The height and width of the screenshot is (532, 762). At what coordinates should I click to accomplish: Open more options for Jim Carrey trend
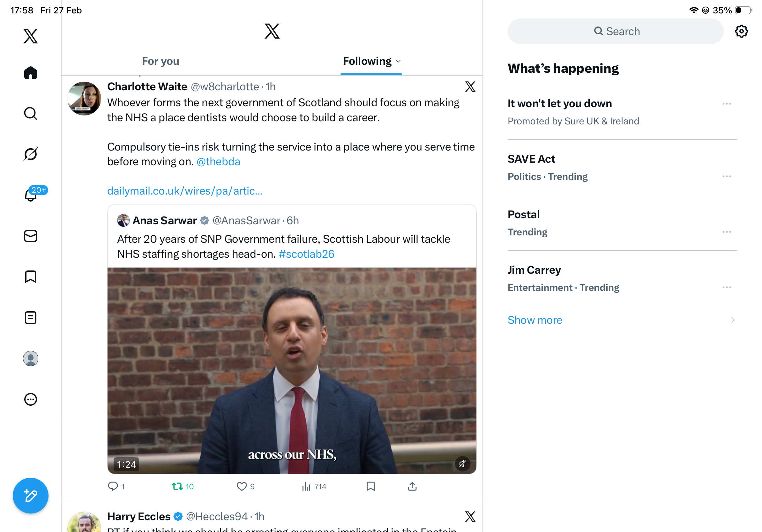(x=727, y=287)
